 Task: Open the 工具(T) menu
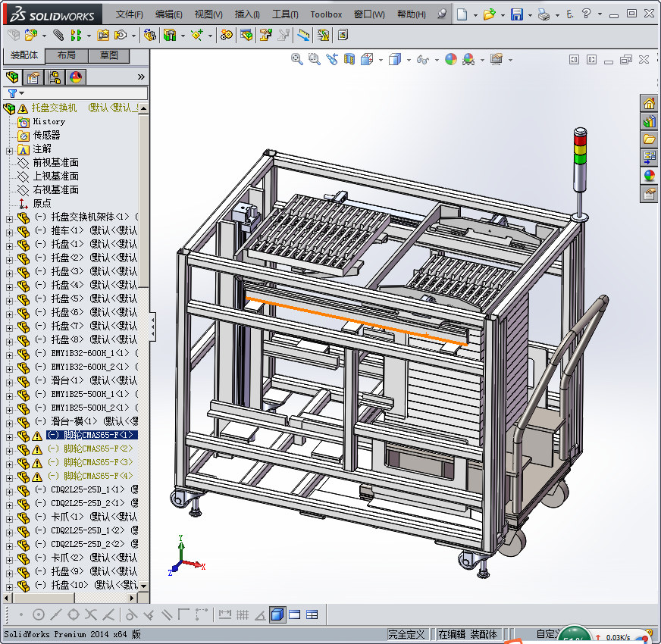click(285, 14)
